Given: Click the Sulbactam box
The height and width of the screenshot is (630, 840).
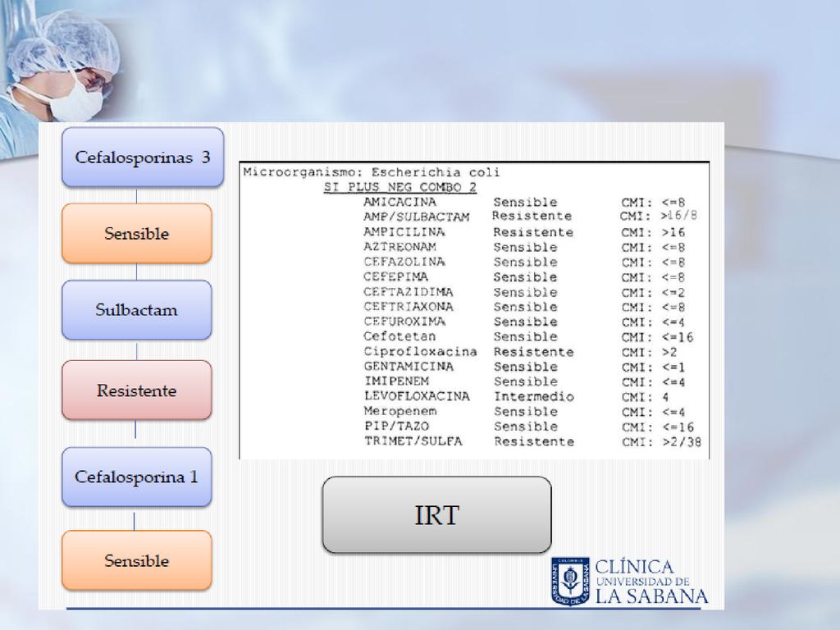Looking at the screenshot, I should point(137,309).
